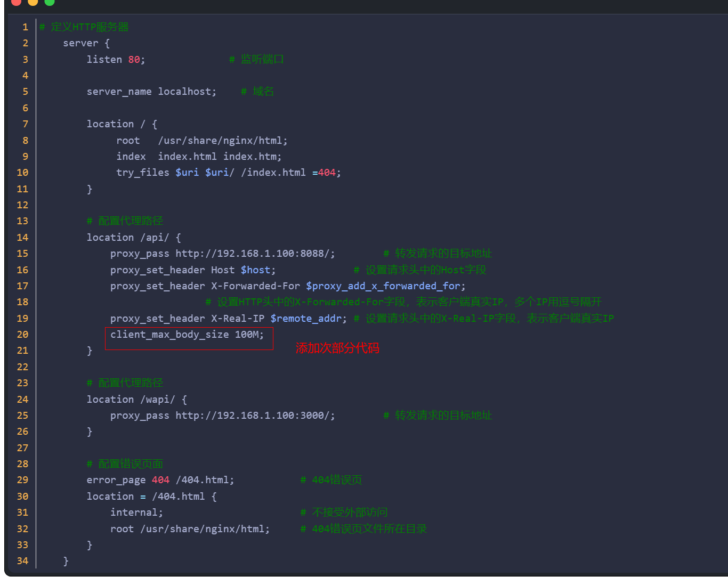Click 'proxy_set_header Host $host;' line

click(x=193, y=270)
